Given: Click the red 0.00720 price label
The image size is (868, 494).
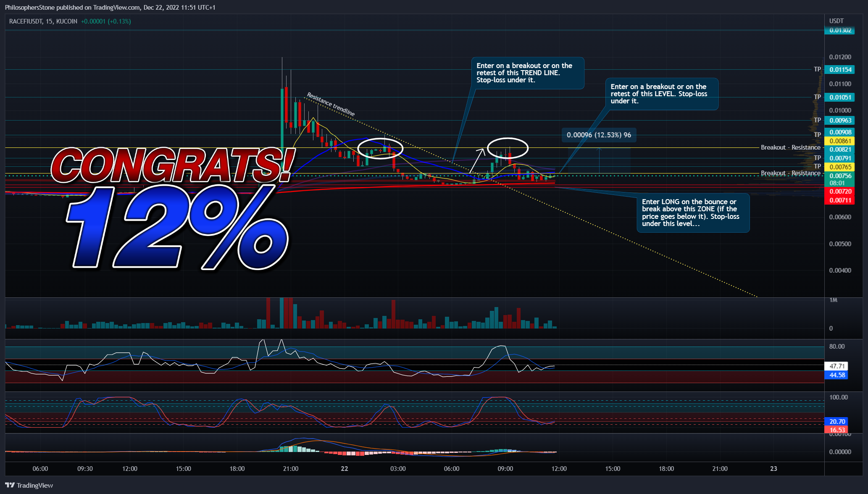Looking at the screenshot, I should pyautogui.click(x=839, y=192).
